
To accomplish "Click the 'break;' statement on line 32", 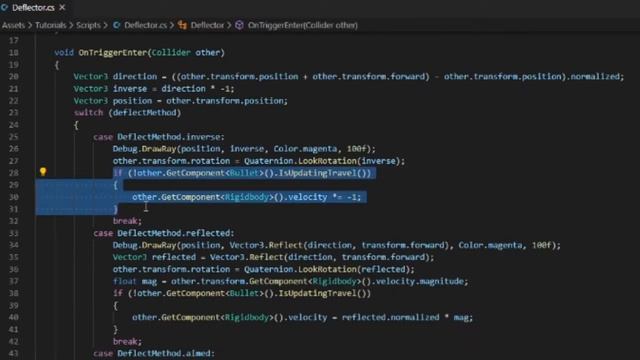I will coord(127,221).
